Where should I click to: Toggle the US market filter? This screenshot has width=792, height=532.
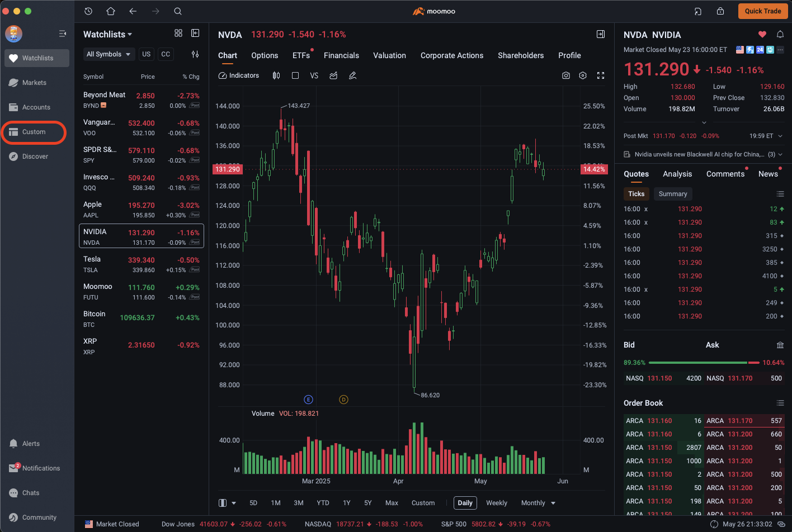tap(147, 54)
